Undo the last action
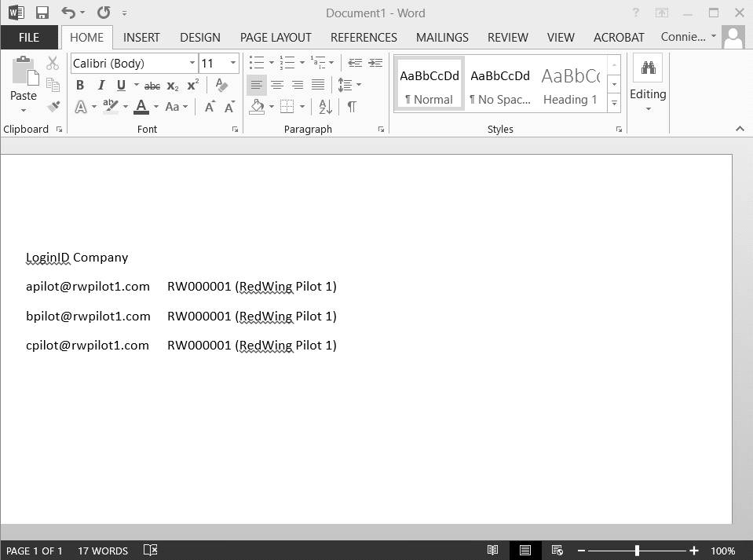753x560 pixels. (68, 13)
